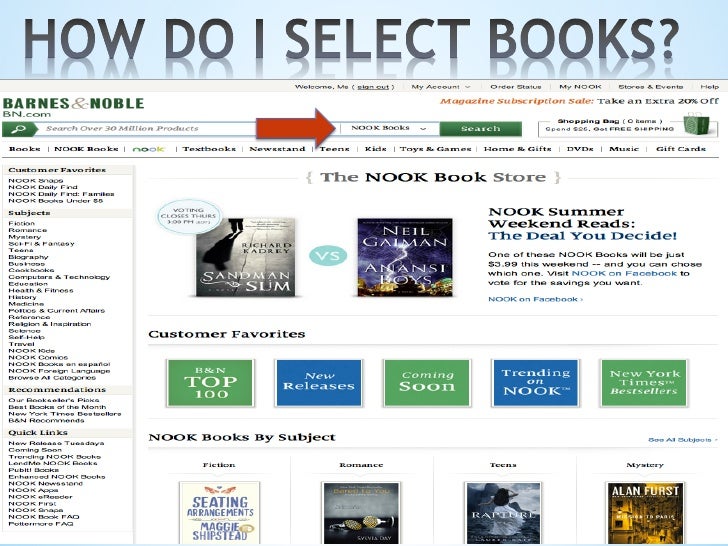Open the Travel subject in sidebar
The height and width of the screenshot is (546, 728).
[x=21, y=344]
